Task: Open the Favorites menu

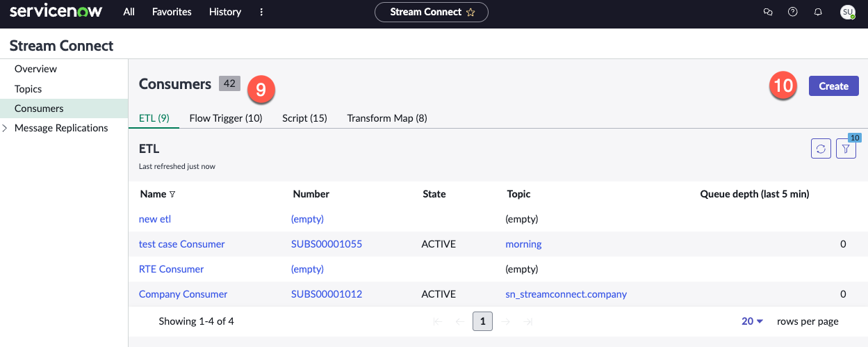Action: [x=172, y=12]
